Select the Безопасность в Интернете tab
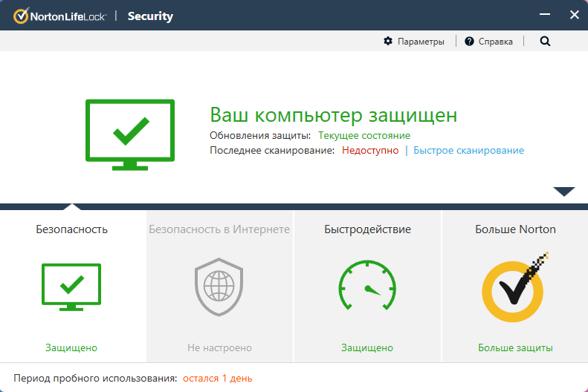This screenshot has width=588, height=392. (219, 229)
